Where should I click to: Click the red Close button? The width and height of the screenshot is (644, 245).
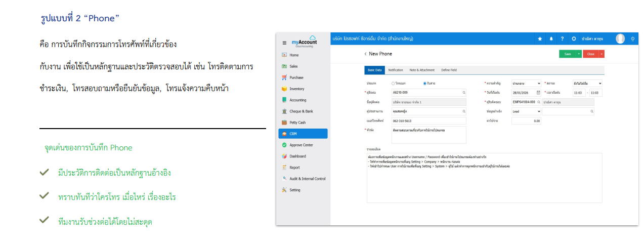click(x=590, y=54)
